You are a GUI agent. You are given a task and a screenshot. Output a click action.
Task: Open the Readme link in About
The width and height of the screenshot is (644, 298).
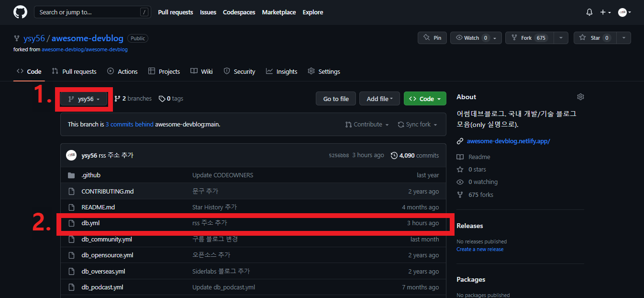[x=474, y=157]
